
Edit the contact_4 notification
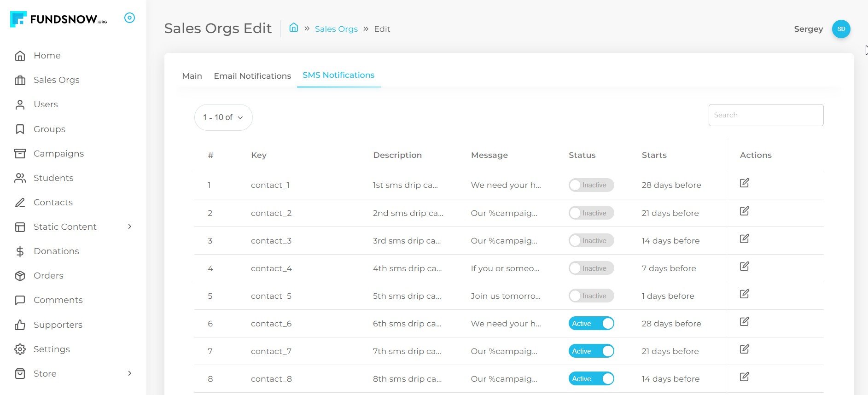point(744,267)
